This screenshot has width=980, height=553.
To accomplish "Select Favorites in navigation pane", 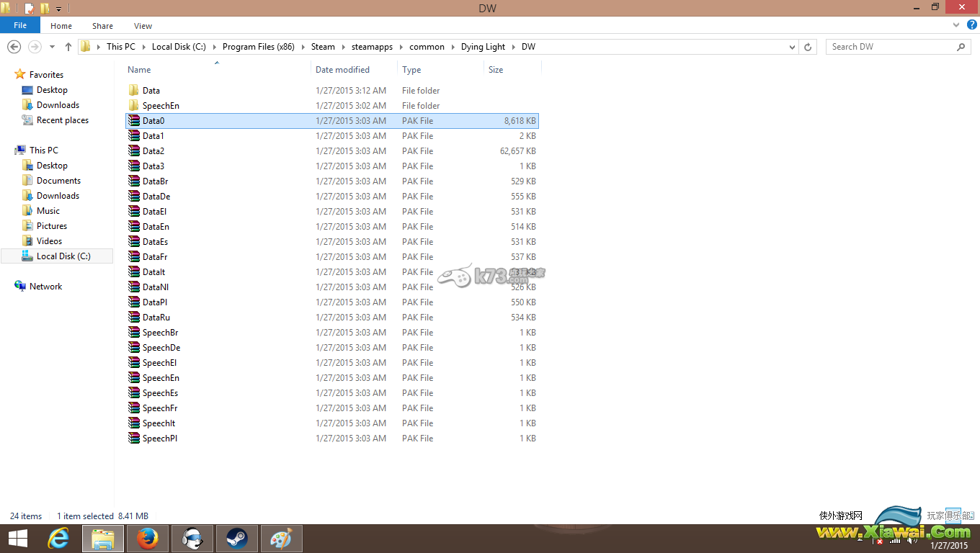I will coord(46,75).
